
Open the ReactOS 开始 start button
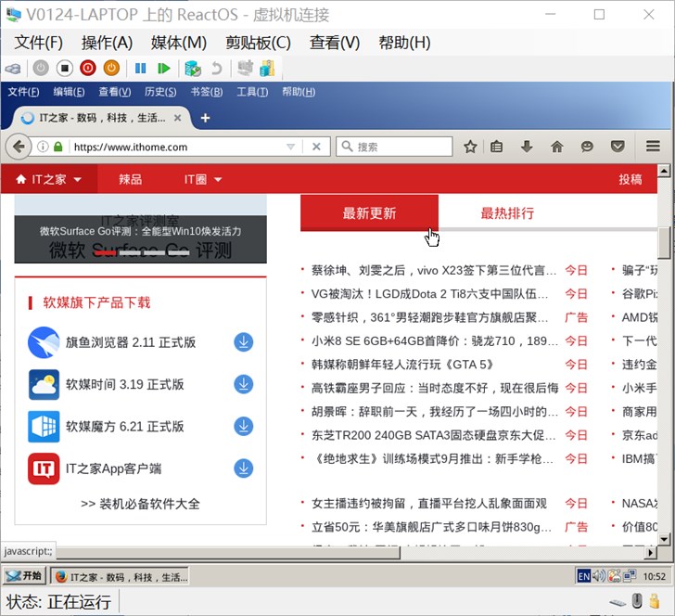[24, 576]
